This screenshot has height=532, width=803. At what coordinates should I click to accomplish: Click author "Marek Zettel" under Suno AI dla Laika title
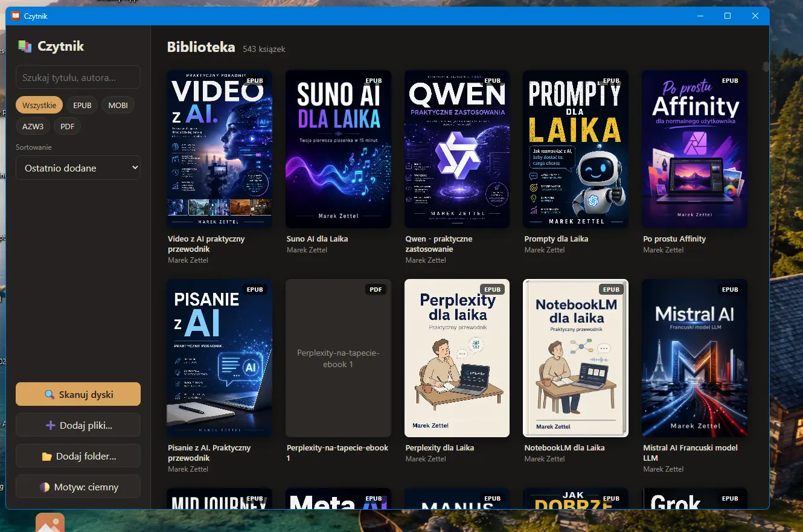(x=307, y=250)
